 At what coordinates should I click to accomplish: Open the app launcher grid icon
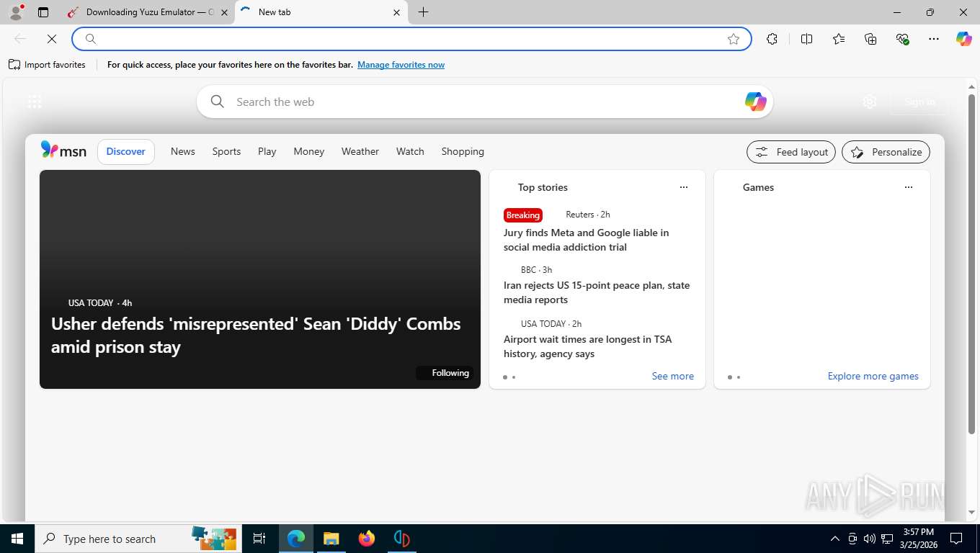pos(35,102)
